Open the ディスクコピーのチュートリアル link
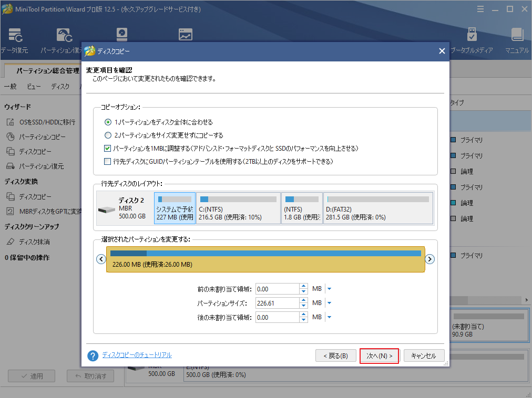532x398 pixels. click(137, 355)
